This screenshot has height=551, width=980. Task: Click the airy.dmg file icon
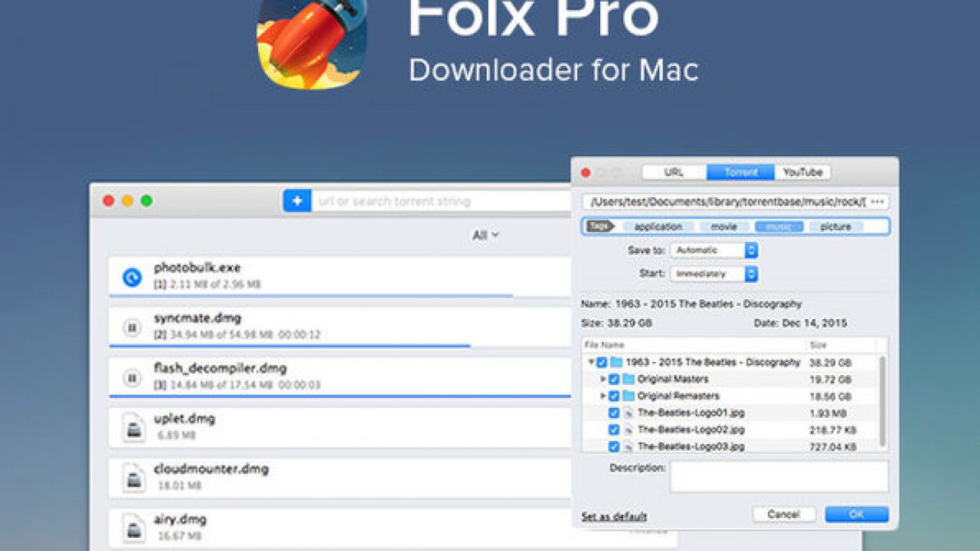click(133, 528)
